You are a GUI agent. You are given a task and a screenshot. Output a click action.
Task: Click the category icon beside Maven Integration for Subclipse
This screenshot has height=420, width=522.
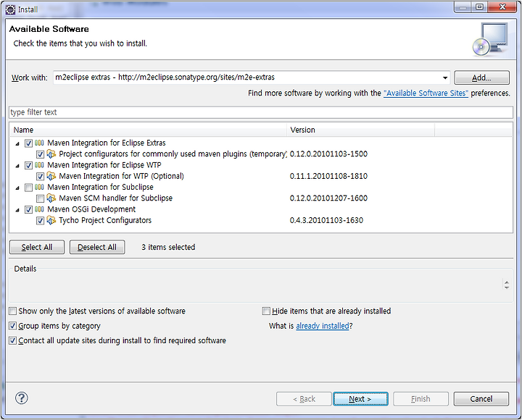pos(39,188)
